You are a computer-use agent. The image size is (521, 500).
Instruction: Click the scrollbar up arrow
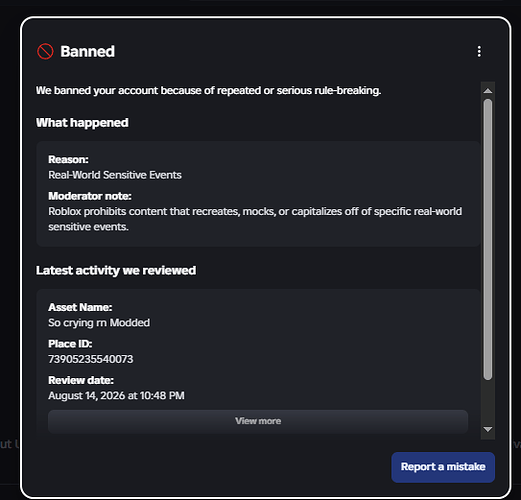[x=488, y=91]
